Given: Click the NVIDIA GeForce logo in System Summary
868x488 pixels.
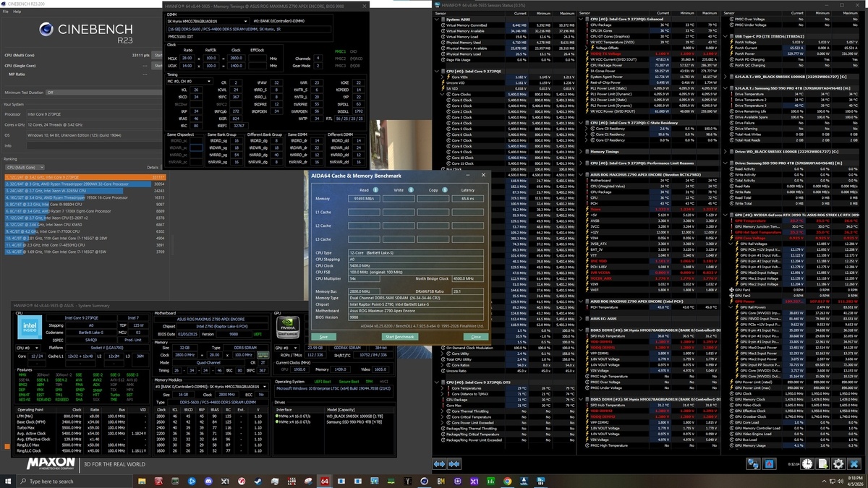Looking at the screenshot, I should pyautogui.click(x=288, y=327).
